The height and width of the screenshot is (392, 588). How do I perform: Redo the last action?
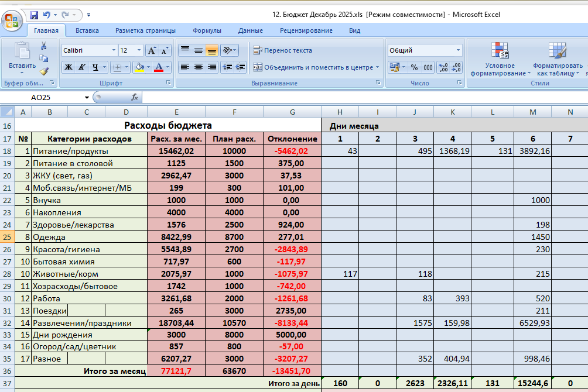(65, 15)
